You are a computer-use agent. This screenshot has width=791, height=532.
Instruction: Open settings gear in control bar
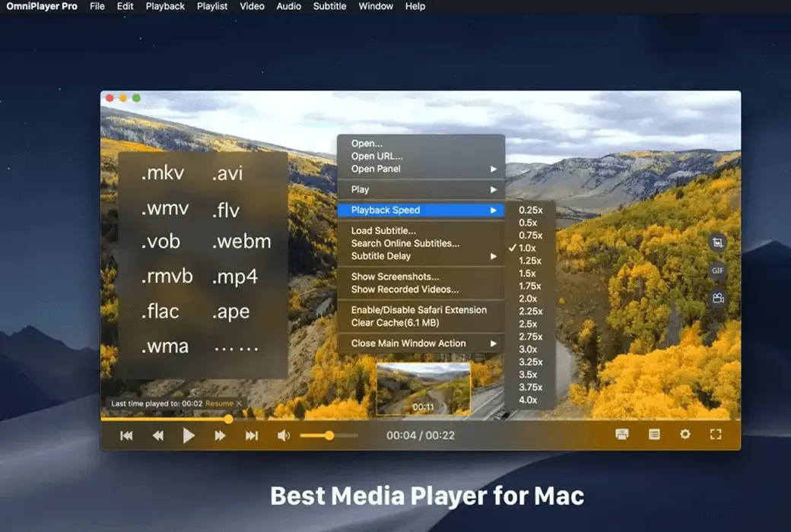(x=685, y=434)
